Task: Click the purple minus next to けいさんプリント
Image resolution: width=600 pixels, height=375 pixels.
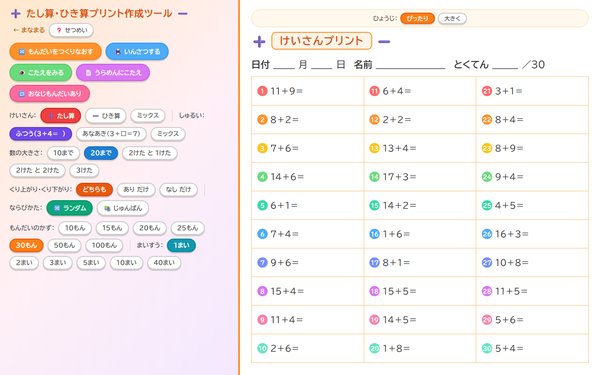Action: pyautogui.click(x=384, y=41)
